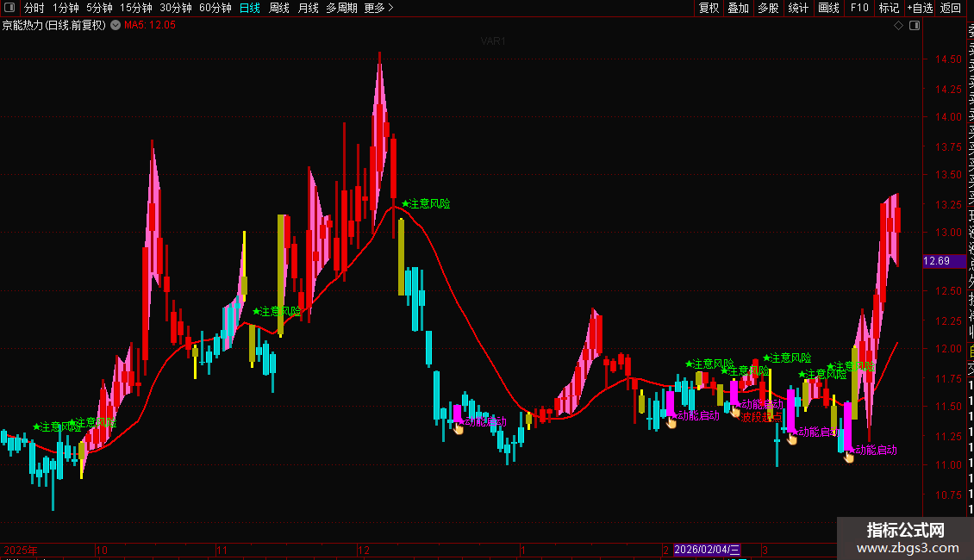Add stock via +自选 button

point(920,8)
